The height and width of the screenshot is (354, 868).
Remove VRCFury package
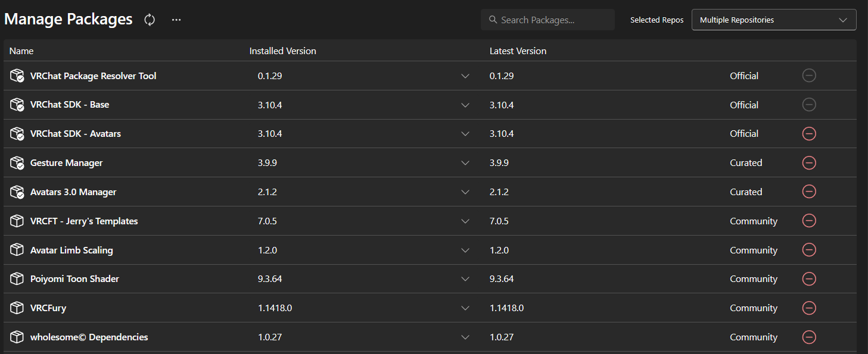click(809, 308)
